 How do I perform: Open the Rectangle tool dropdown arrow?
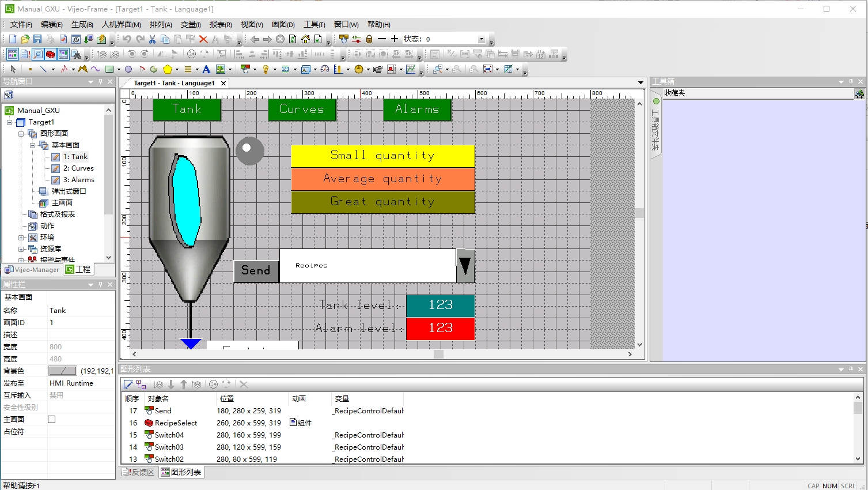coord(119,69)
